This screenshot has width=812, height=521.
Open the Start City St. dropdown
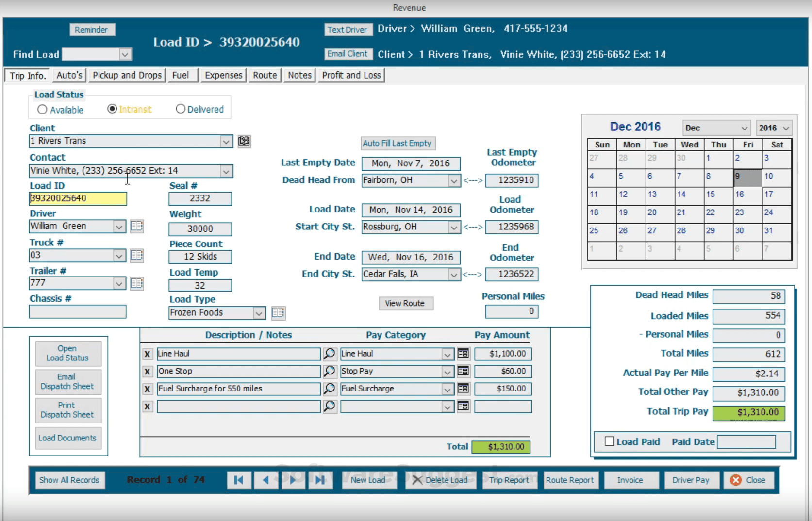453,227
